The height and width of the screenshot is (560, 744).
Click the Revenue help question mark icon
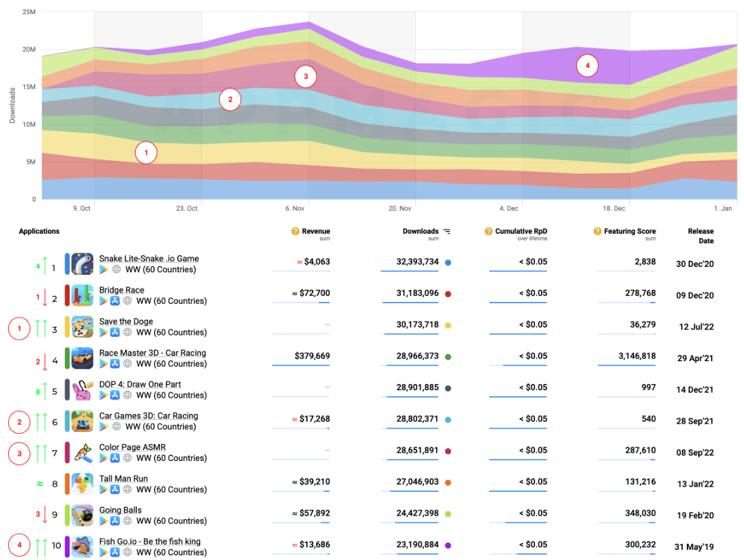coord(295,231)
